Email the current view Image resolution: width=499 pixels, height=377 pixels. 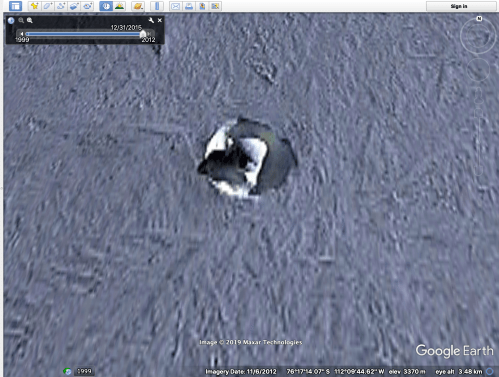tap(176, 6)
